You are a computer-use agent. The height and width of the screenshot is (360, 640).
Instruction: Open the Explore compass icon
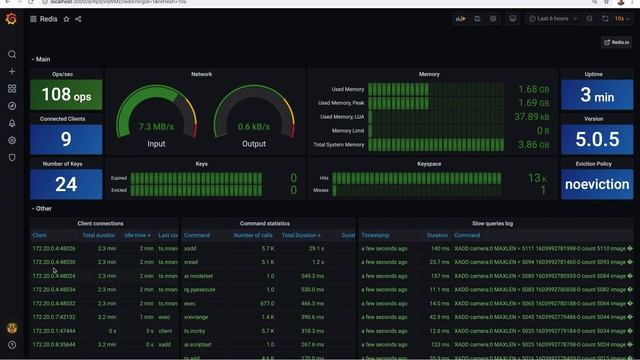click(x=12, y=106)
